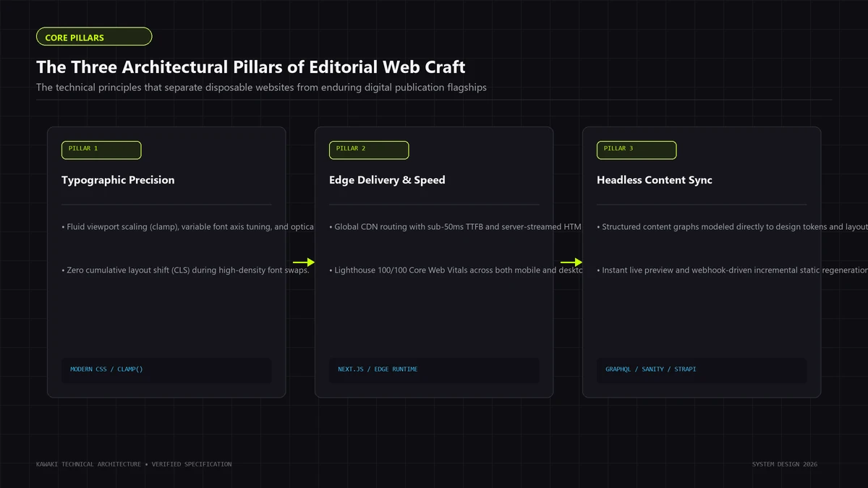The height and width of the screenshot is (488, 868).
Task: Click the arrow between Pillar 2 and Pillar 3
Action: tap(571, 262)
